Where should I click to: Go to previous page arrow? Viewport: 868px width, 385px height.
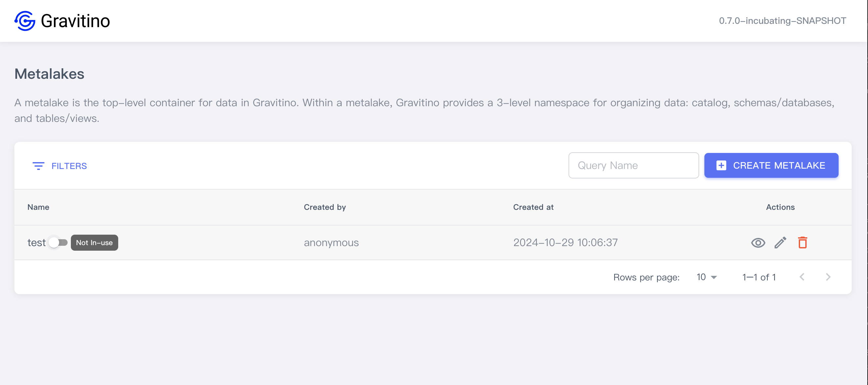[802, 277]
